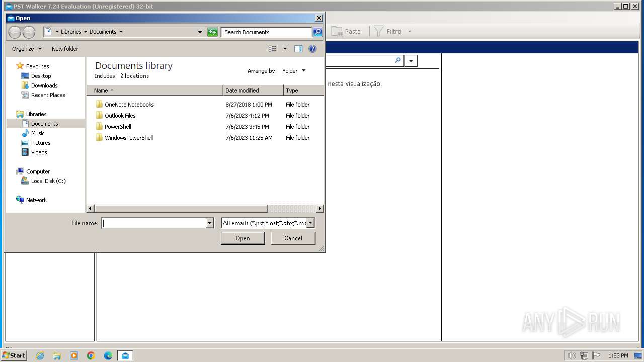The height and width of the screenshot is (362, 644).
Task: Open Windows Media Player from the taskbar
Action: (x=74, y=355)
